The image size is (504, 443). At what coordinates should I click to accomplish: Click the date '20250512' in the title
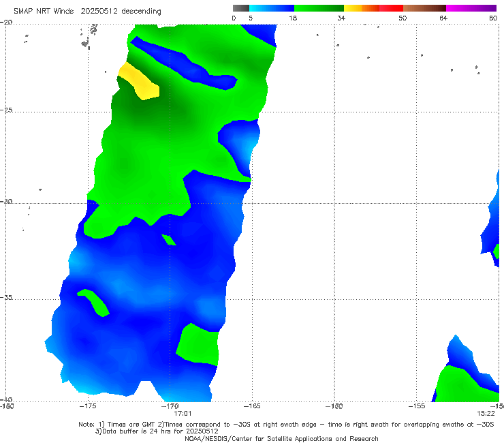99,11
